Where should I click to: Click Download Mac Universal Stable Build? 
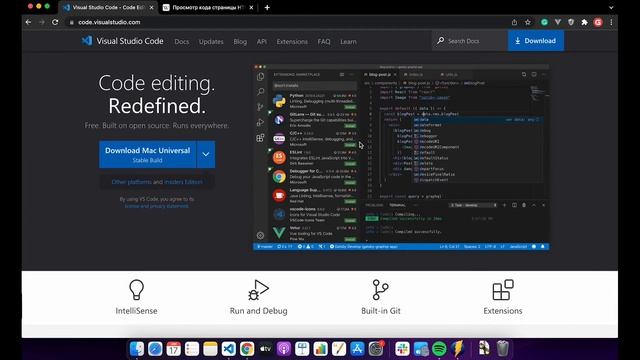pos(147,155)
